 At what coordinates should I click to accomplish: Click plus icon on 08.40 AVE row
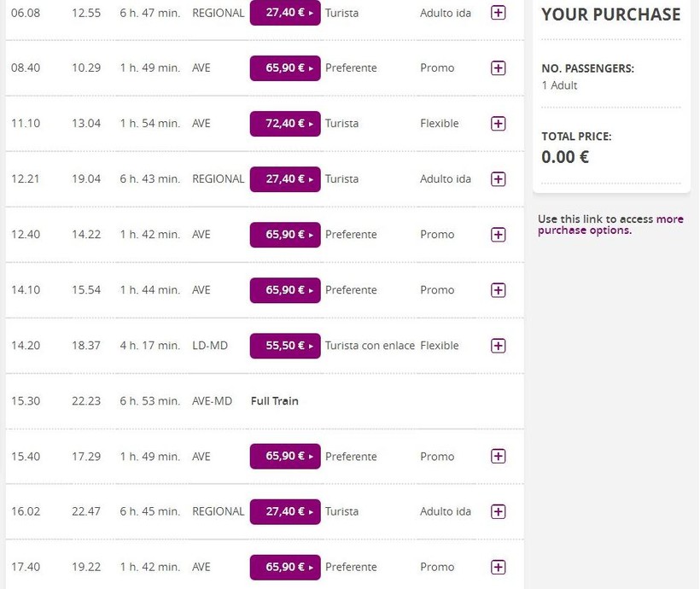point(499,68)
